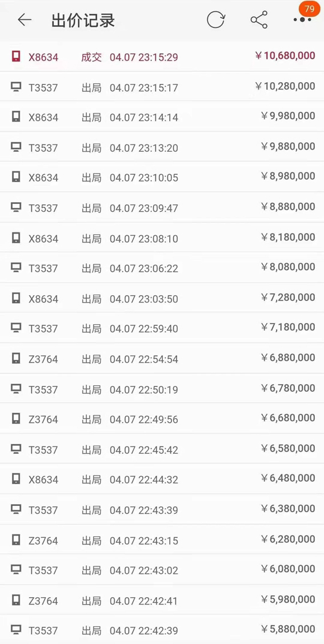324x644 pixels.
Task: Select the ¥10,280,000 bid row
Action: (x=162, y=87)
